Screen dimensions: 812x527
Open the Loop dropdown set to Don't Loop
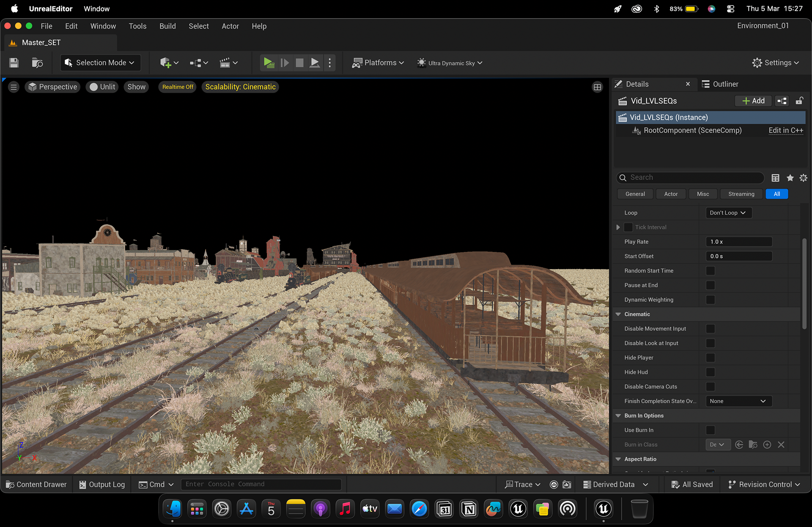coord(728,213)
